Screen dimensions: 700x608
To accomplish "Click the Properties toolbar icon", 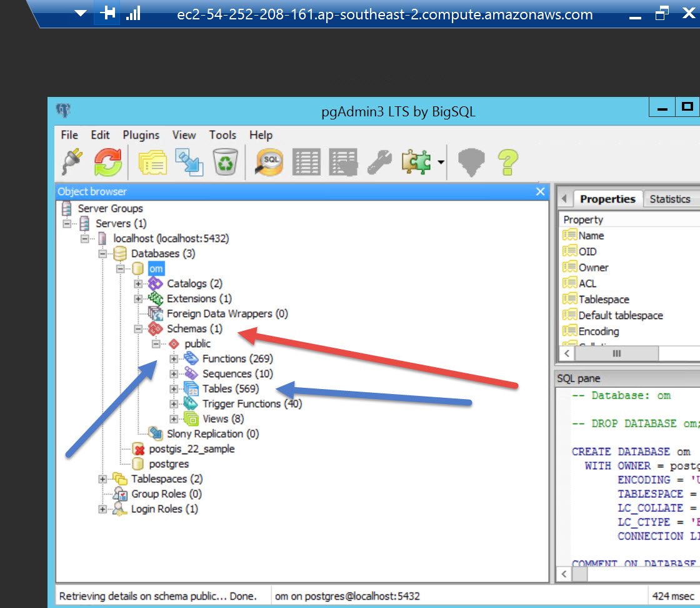I will pos(152,163).
